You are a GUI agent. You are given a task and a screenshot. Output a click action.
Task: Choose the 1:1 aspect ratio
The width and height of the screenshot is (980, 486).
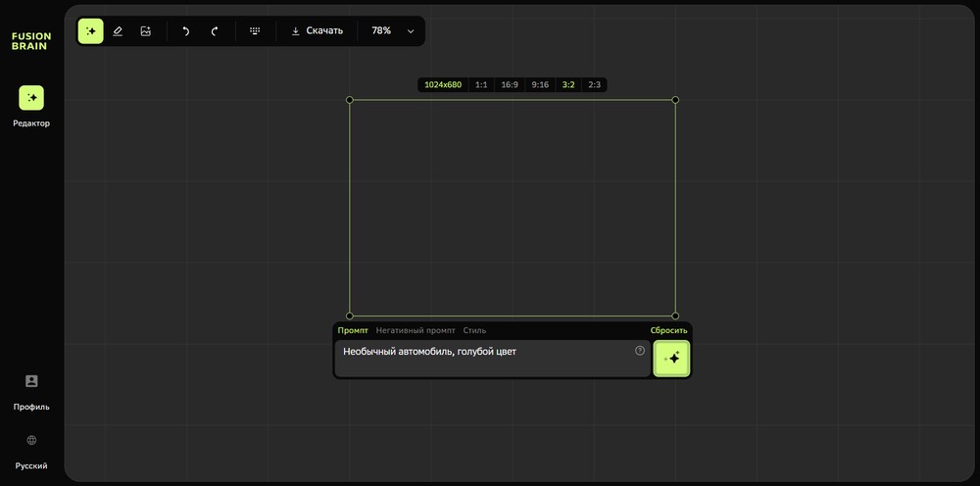481,85
